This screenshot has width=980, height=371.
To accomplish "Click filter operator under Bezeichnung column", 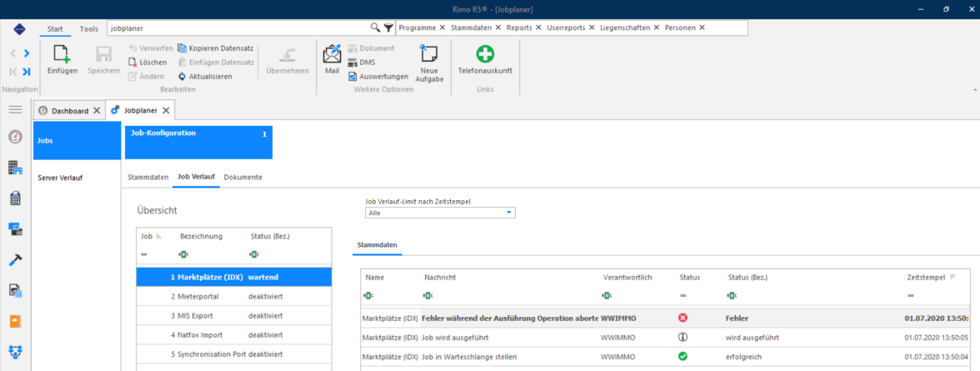I will coord(183,254).
